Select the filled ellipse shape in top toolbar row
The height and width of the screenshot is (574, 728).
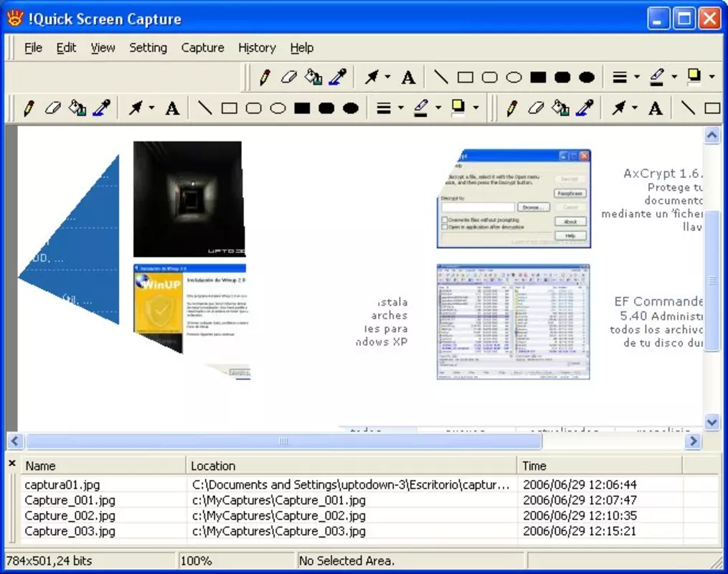[x=587, y=77]
